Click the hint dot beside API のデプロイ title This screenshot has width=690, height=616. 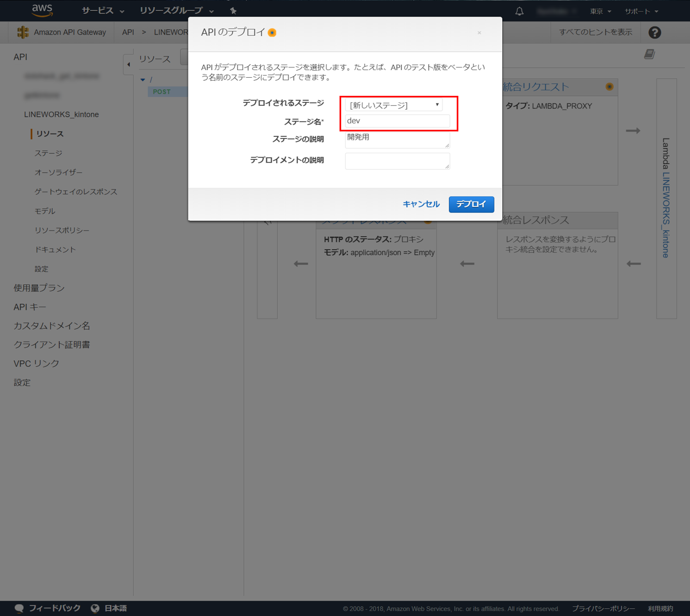[x=272, y=33]
